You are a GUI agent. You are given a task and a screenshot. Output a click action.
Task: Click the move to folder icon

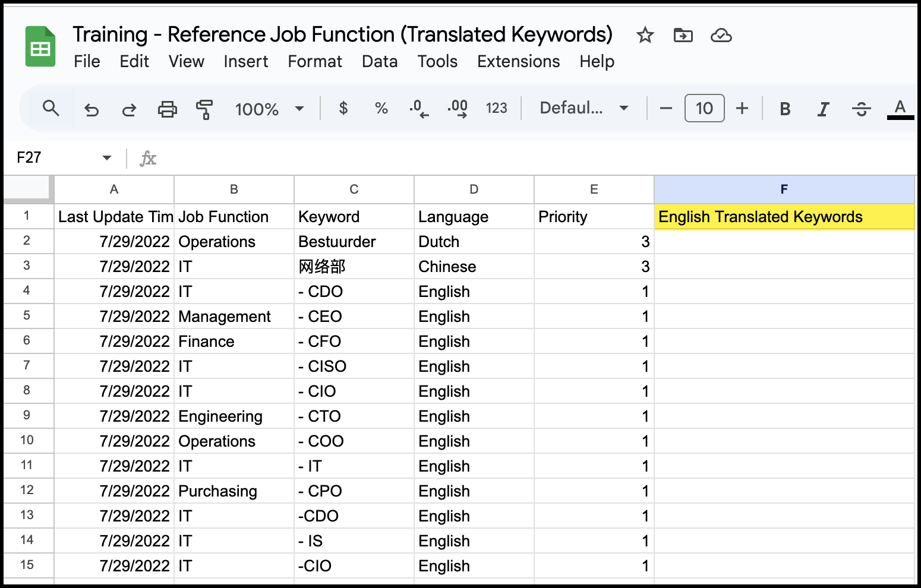click(683, 36)
